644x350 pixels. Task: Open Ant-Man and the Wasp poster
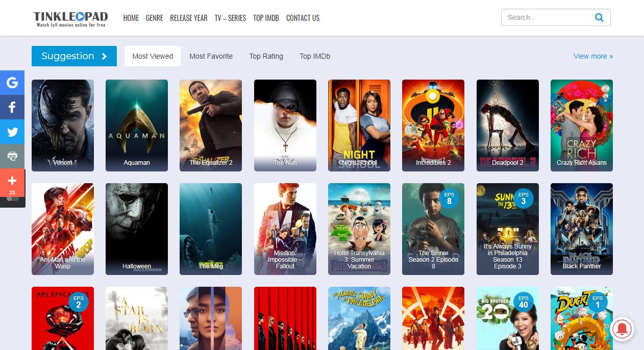(63, 229)
